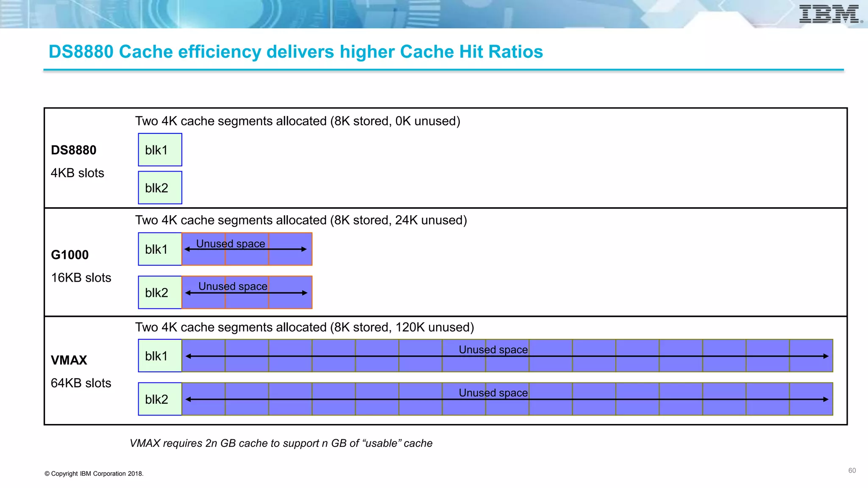The height and width of the screenshot is (488, 868).
Task: Click the slide title about DS8880 Cache efficiency
Action: point(296,52)
